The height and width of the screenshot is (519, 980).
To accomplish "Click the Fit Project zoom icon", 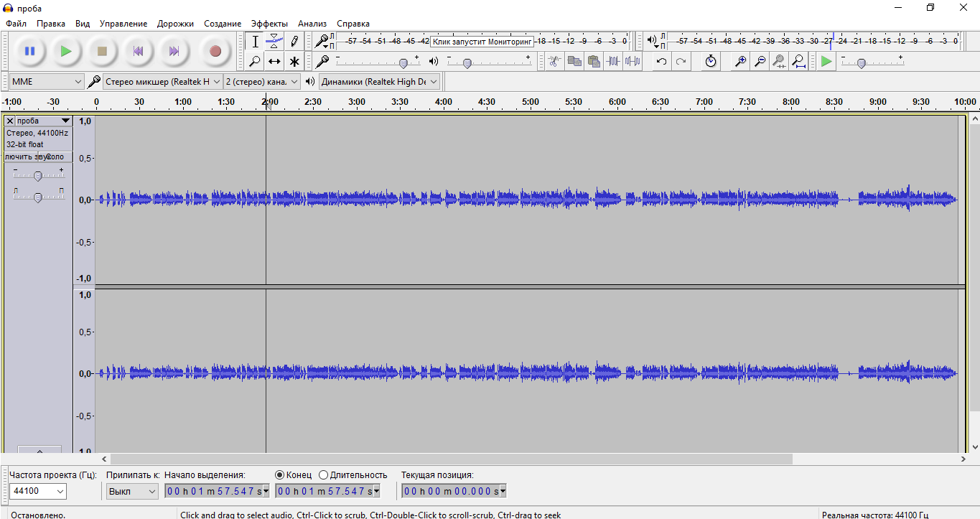I will [798, 61].
